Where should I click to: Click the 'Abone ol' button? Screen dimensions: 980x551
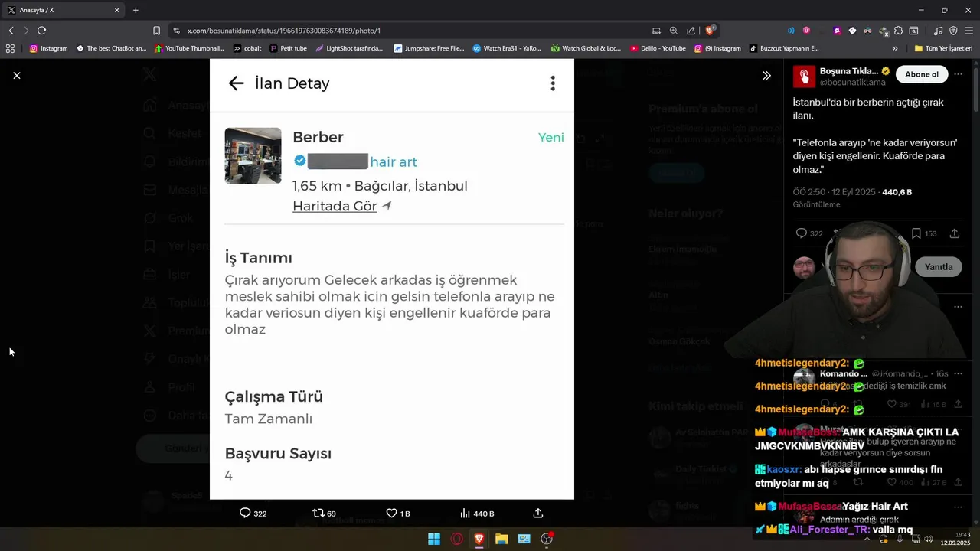(x=922, y=74)
